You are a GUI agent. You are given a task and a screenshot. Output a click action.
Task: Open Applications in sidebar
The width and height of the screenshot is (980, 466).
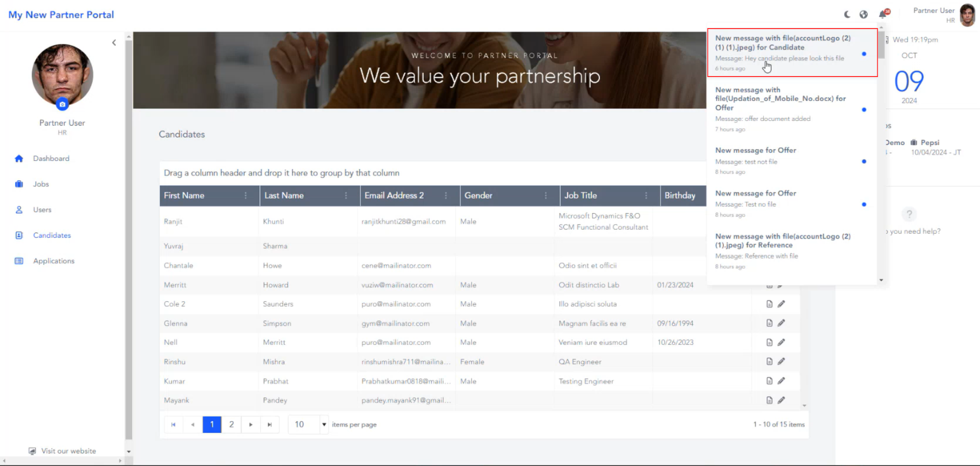pyautogui.click(x=54, y=261)
